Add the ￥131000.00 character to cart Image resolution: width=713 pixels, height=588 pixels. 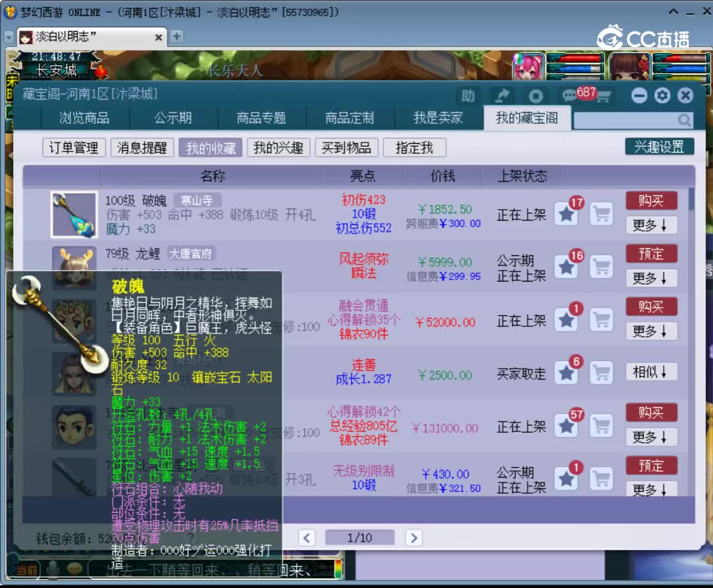pyautogui.click(x=602, y=425)
